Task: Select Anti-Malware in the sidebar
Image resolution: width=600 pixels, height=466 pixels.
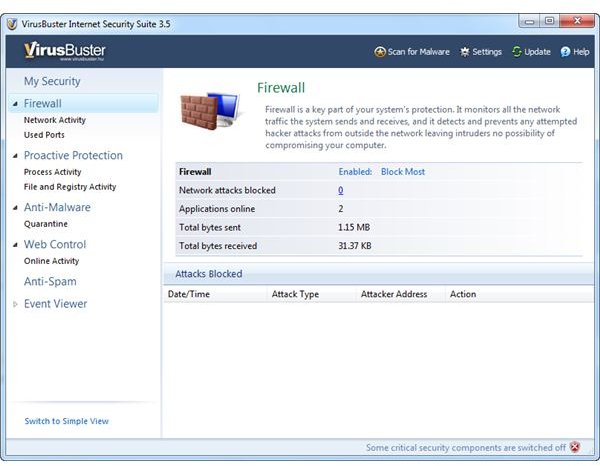Action: click(57, 207)
